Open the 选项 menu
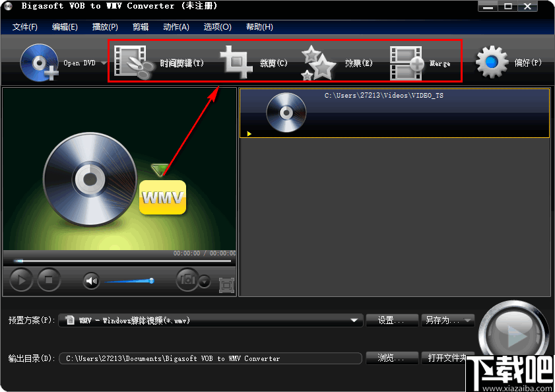 click(218, 26)
